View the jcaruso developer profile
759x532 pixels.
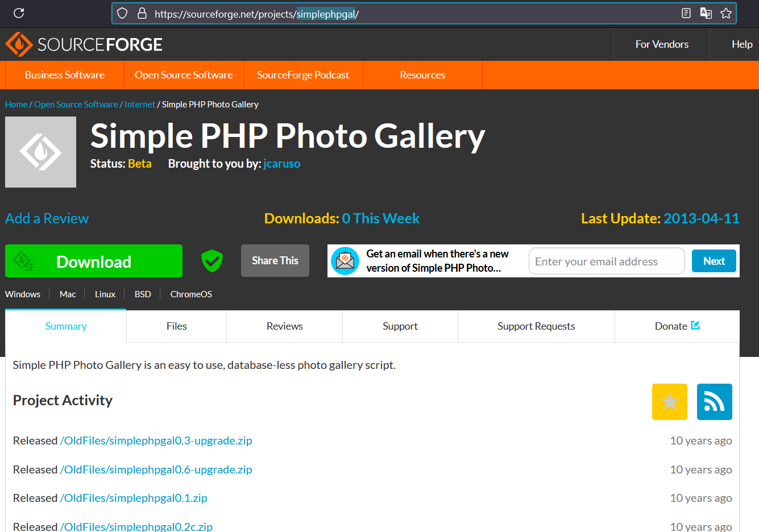pos(282,164)
